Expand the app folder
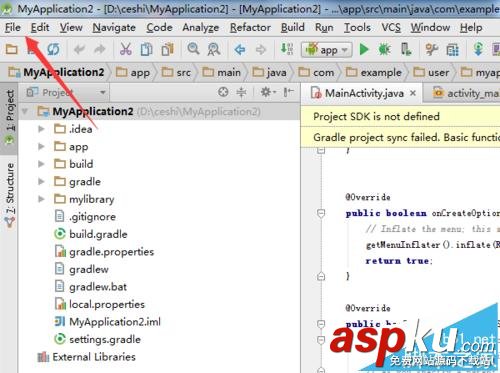Viewport: 500px width, 373px height. pos(41,146)
